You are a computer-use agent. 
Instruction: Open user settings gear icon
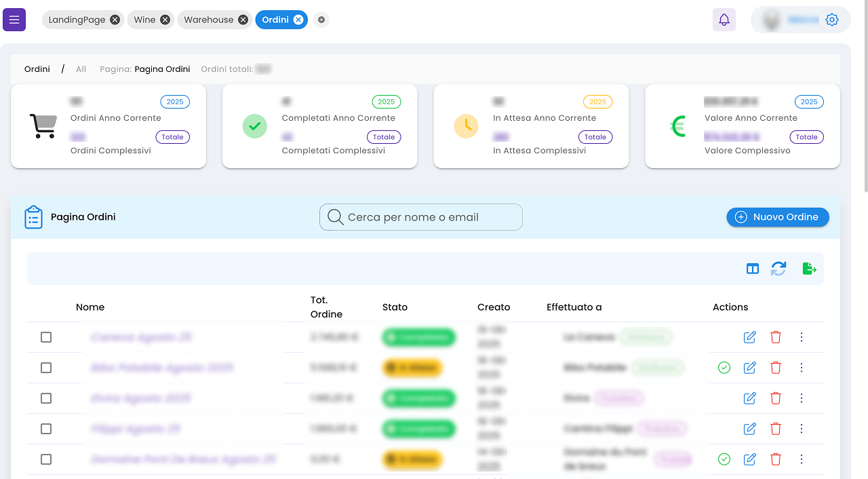(831, 20)
